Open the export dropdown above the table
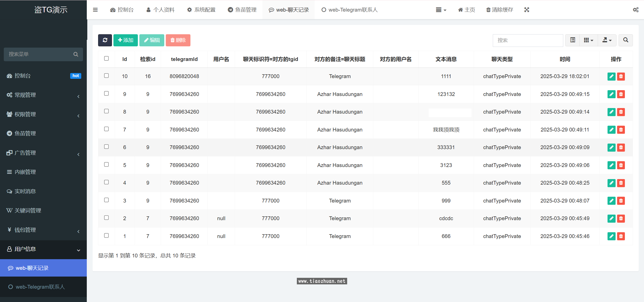Screen dimensions: 644x302 coord(607,40)
